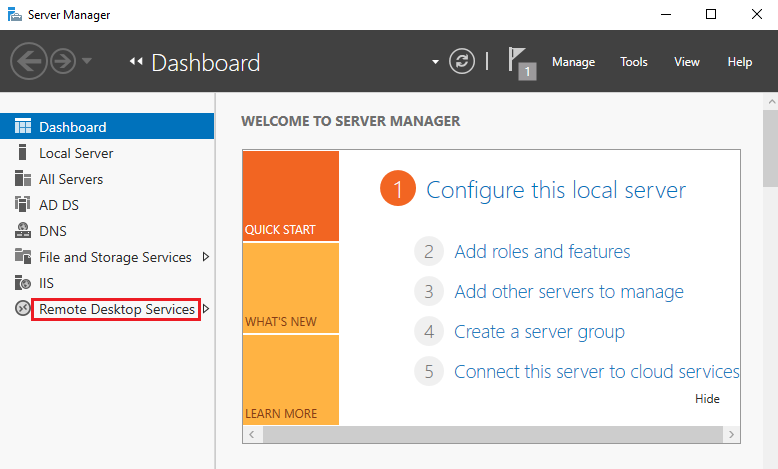Viewport: 778px width, 469px height.
Task: Expand File and Storage Services arrow
Action: (x=206, y=257)
